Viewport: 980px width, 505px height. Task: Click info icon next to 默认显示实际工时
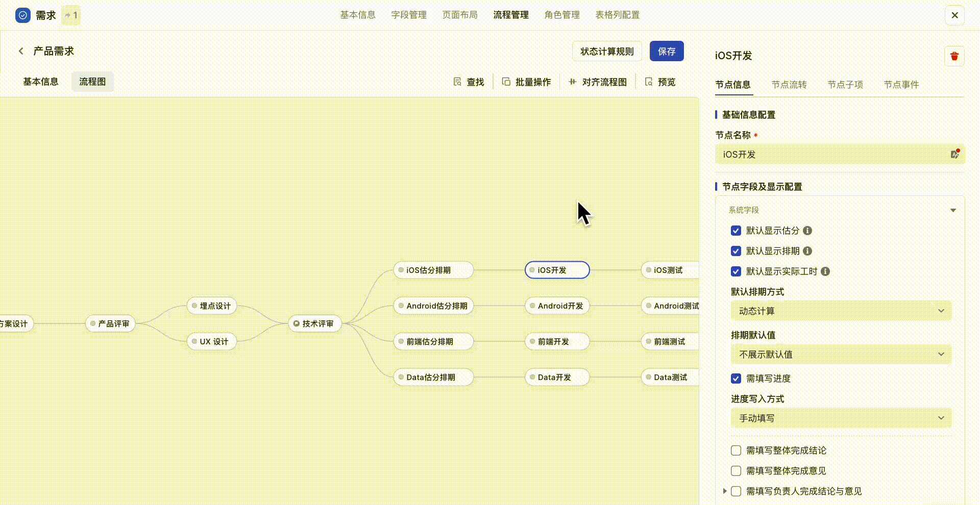click(x=825, y=271)
